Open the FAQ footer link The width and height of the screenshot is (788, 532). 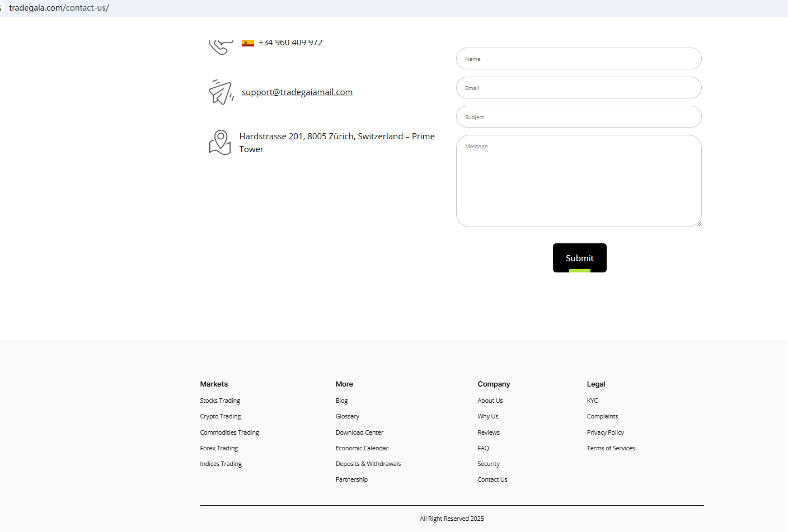483,448
